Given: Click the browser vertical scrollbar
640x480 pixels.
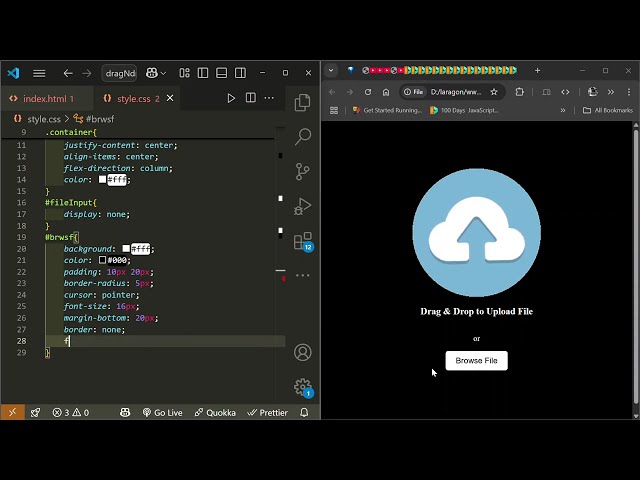Looking at the screenshot, I should [x=636, y=265].
